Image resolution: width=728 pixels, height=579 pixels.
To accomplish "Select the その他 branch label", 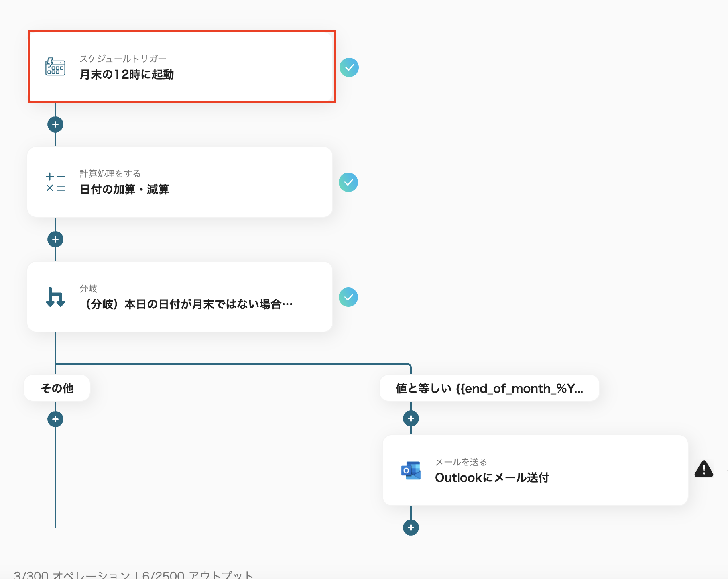I will point(57,387).
